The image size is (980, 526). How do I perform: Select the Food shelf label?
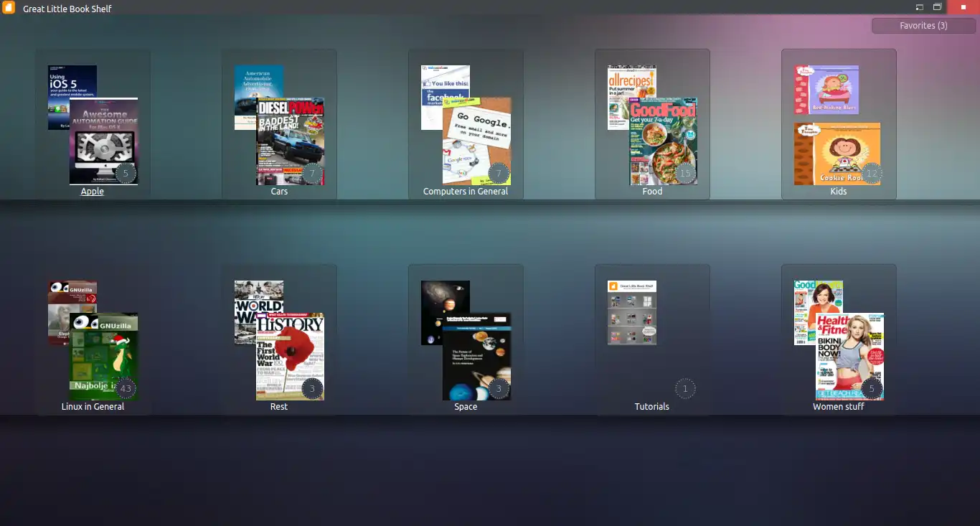(652, 192)
